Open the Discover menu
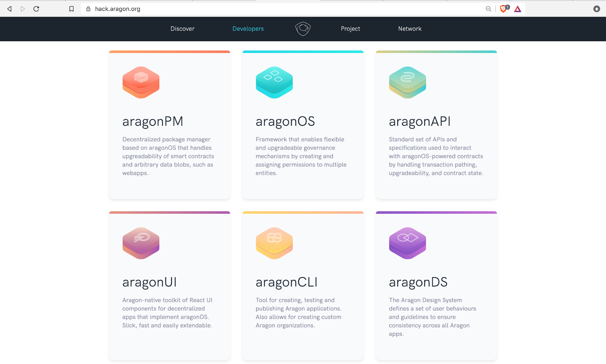This screenshot has width=606, height=364. pos(182,29)
